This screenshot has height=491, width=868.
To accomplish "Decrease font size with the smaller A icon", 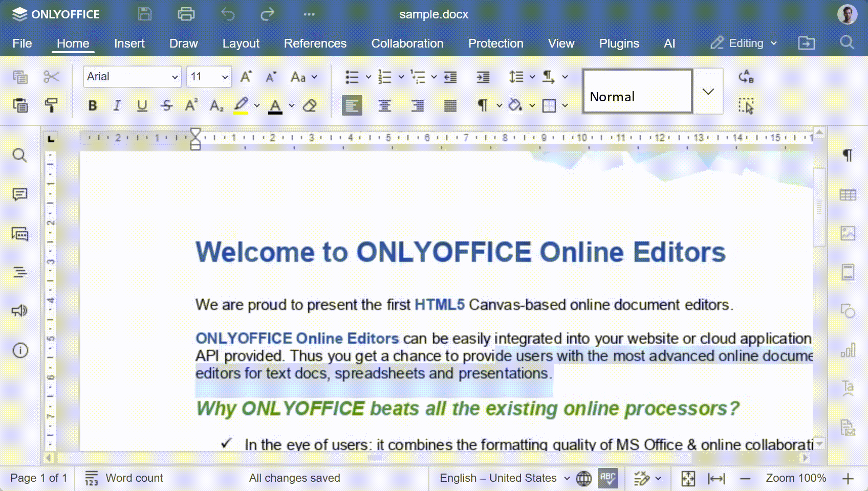I will [271, 77].
